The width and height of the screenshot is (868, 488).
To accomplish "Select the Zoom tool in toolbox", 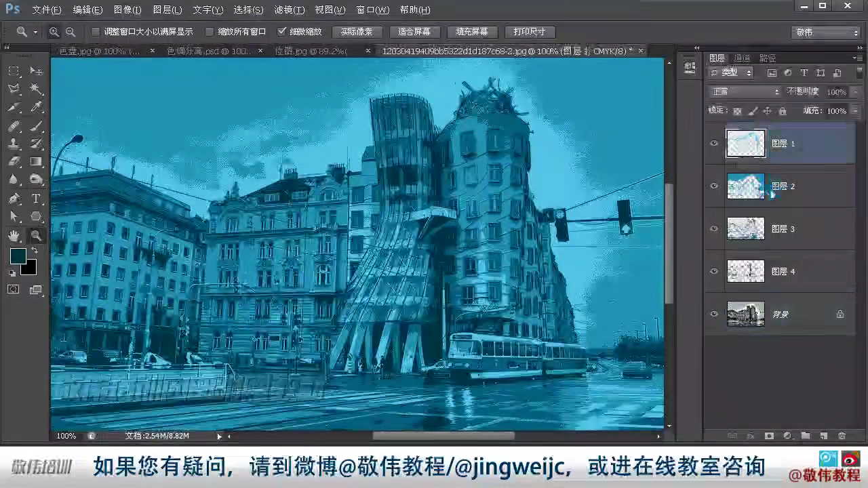I will click(x=36, y=235).
